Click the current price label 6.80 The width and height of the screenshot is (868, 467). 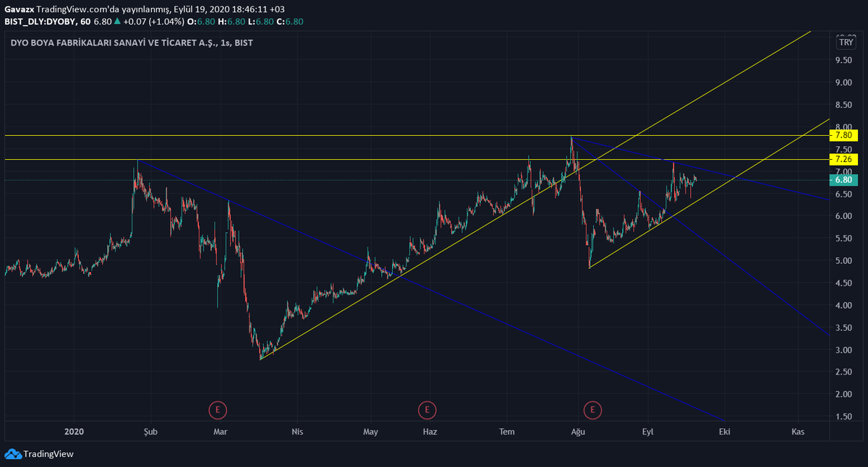point(843,180)
